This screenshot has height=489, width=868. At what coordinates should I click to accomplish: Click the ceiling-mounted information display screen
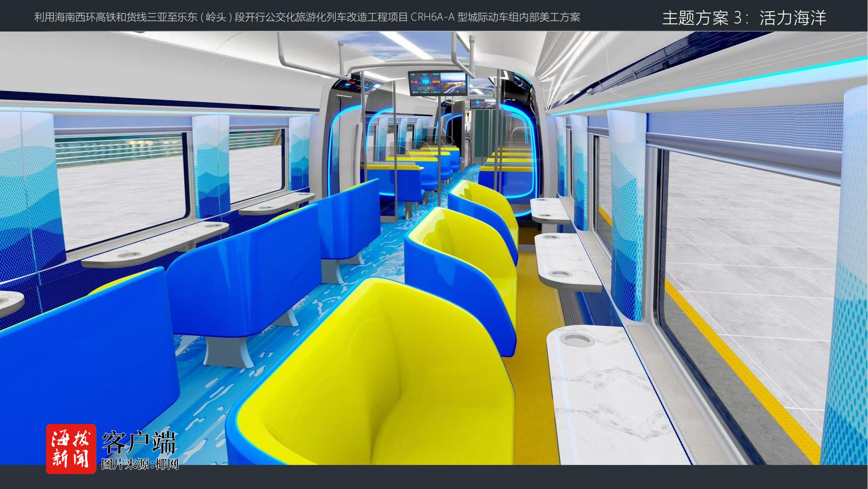pyautogui.click(x=437, y=84)
